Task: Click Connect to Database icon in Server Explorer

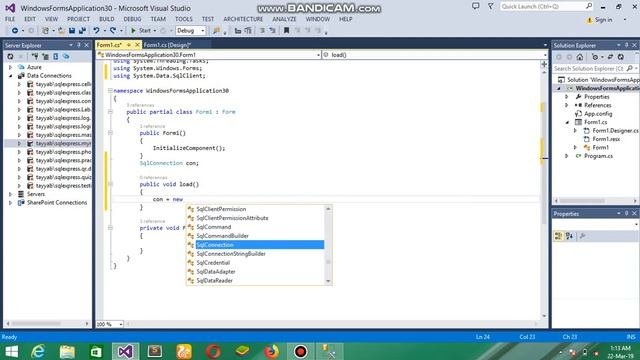Action: [x=36, y=56]
